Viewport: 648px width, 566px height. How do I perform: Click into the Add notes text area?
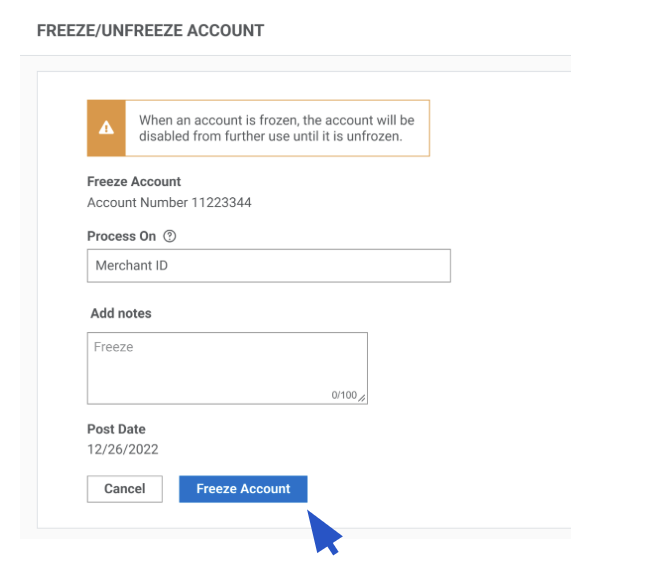[x=227, y=372]
